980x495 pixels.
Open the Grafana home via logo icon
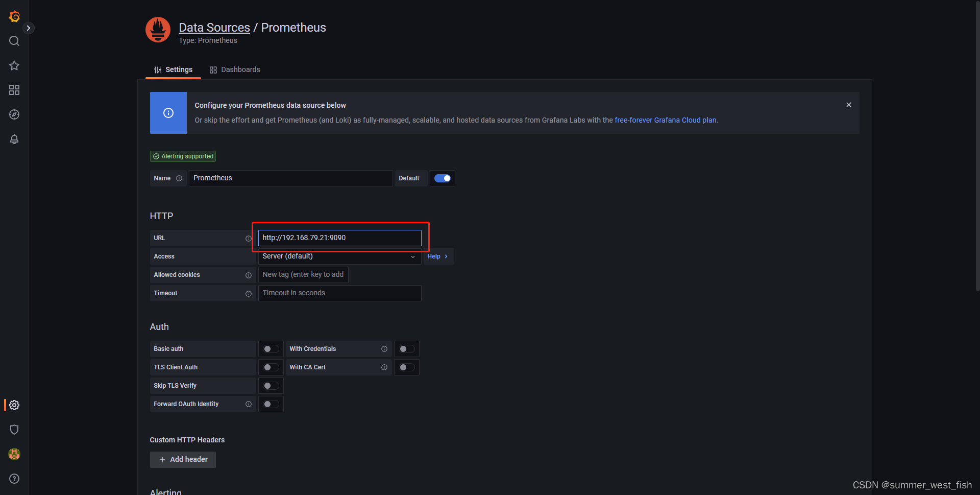(x=14, y=16)
